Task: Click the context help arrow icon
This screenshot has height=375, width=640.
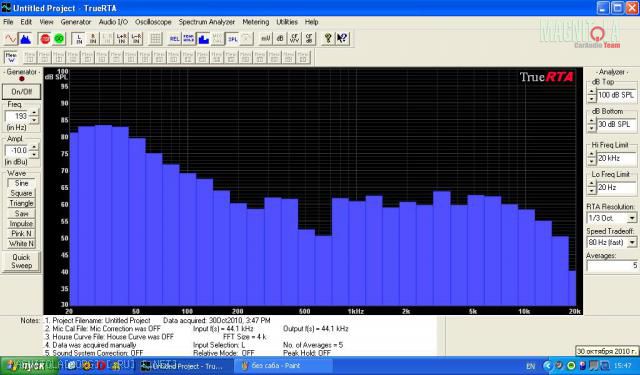Action: (342, 39)
